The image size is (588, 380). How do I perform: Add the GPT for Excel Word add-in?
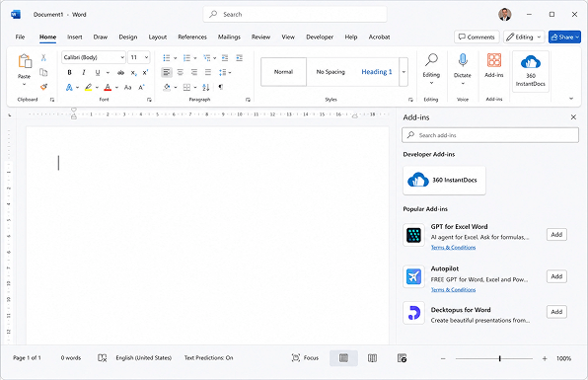[556, 235]
